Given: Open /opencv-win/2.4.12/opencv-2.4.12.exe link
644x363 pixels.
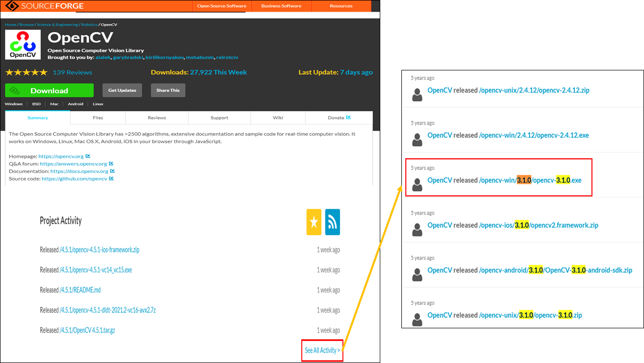Looking at the screenshot, I should pos(534,135).
